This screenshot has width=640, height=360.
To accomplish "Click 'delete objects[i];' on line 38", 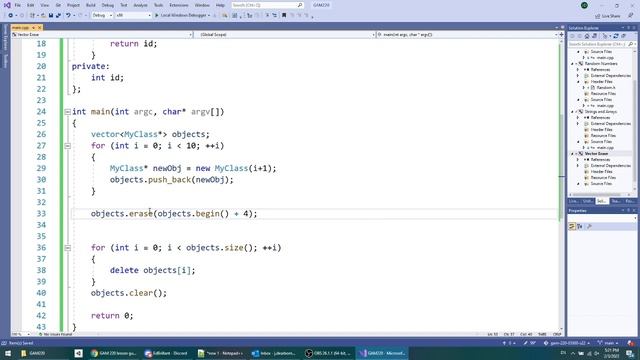I will (x=152, y=270).
